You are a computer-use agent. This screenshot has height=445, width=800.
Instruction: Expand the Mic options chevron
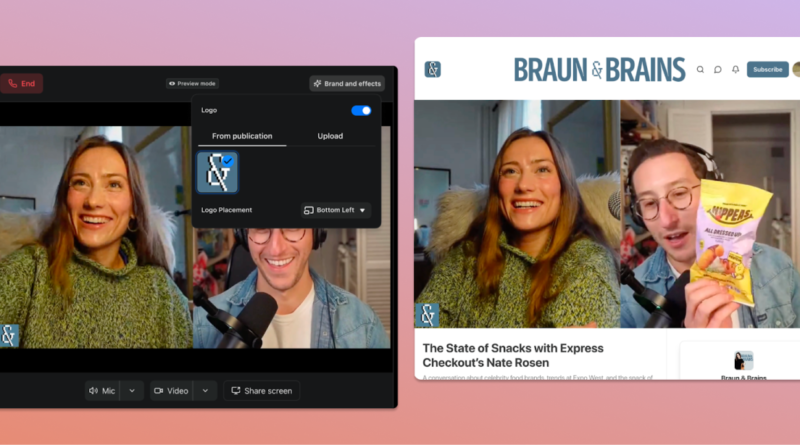pyautogui.click(x=132, y=391)
